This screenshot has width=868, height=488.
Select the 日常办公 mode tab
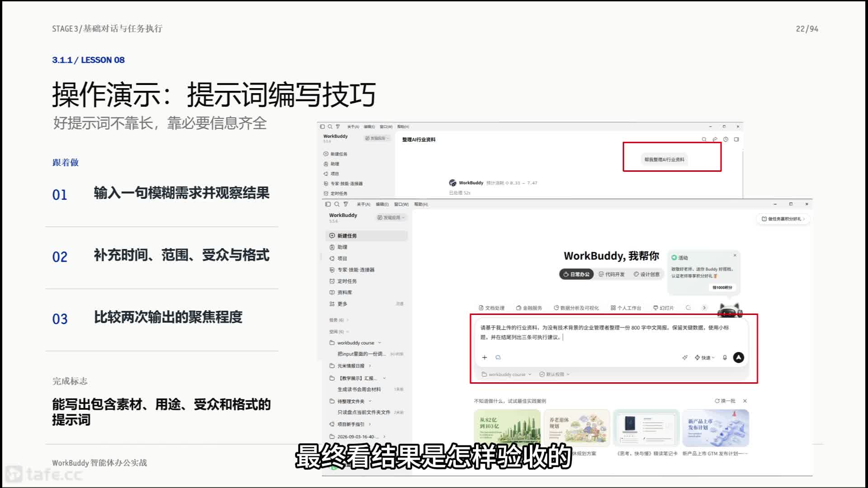[576, 274]
